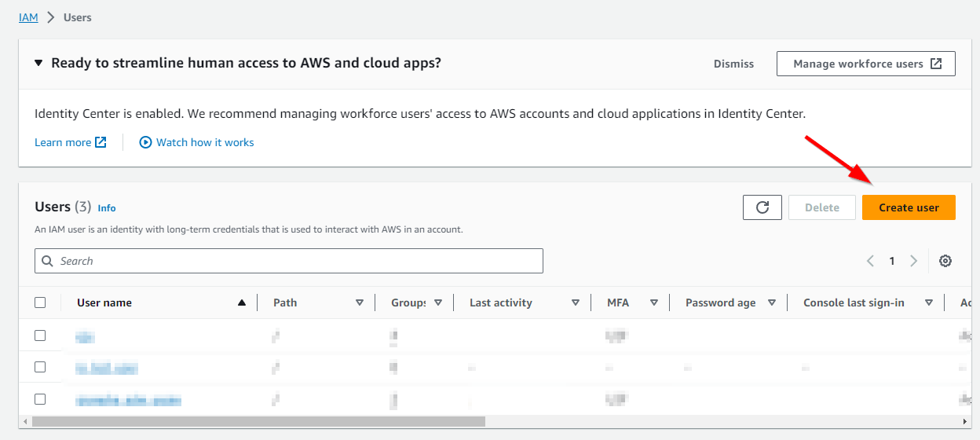Screen dimensions: 980x440
Task: Click the search magnifier icon
Action: point(47,261)
